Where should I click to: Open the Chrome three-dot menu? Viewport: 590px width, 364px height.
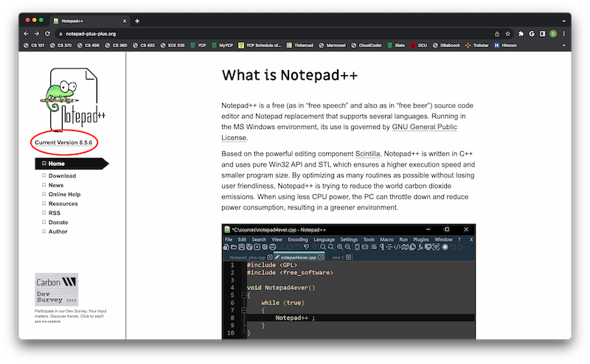[564, 34]
